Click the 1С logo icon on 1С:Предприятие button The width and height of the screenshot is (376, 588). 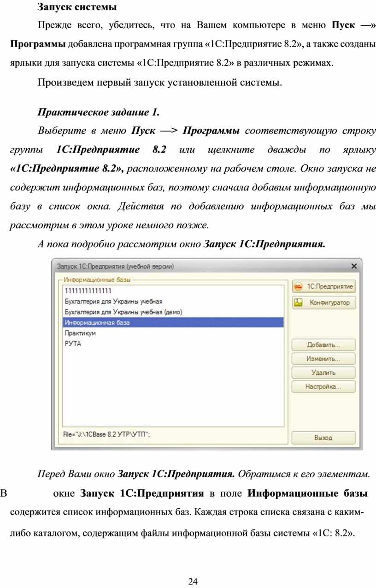pyautogui.click(x=299, y=286)
